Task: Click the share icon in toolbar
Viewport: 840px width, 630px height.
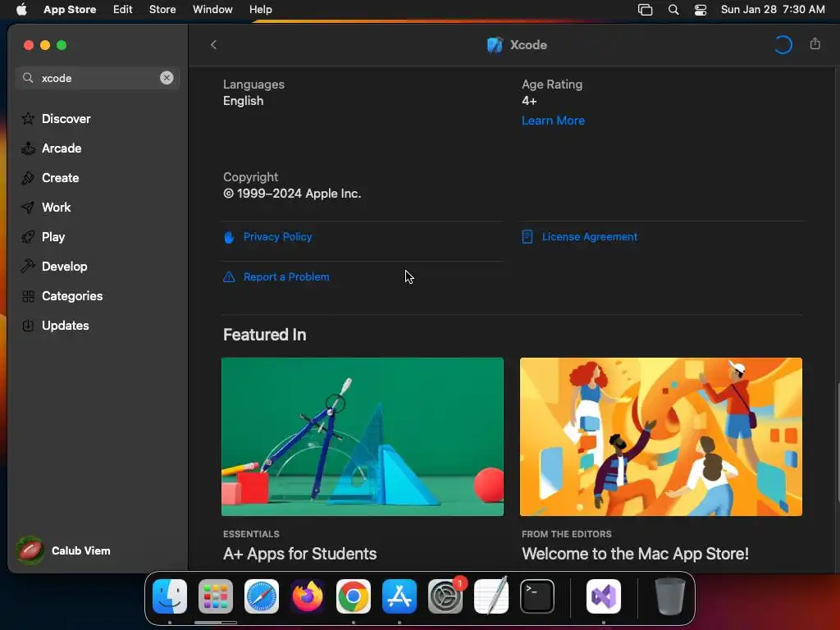Action: (x=815, y=44)
